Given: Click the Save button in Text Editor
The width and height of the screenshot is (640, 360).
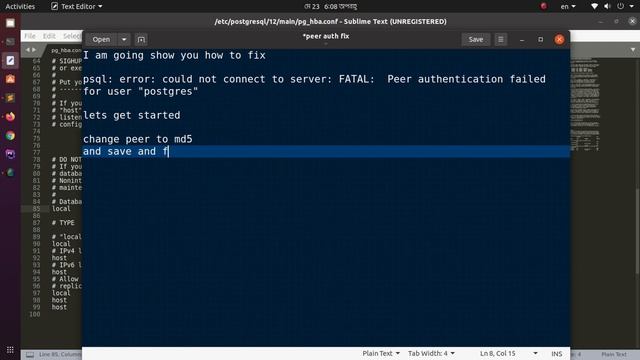Looking at the screenshot, I should coord(476,40).
